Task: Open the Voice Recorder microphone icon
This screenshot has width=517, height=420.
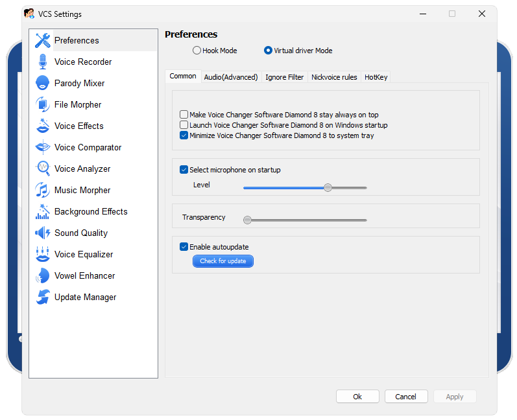Action: coord(43,62)
